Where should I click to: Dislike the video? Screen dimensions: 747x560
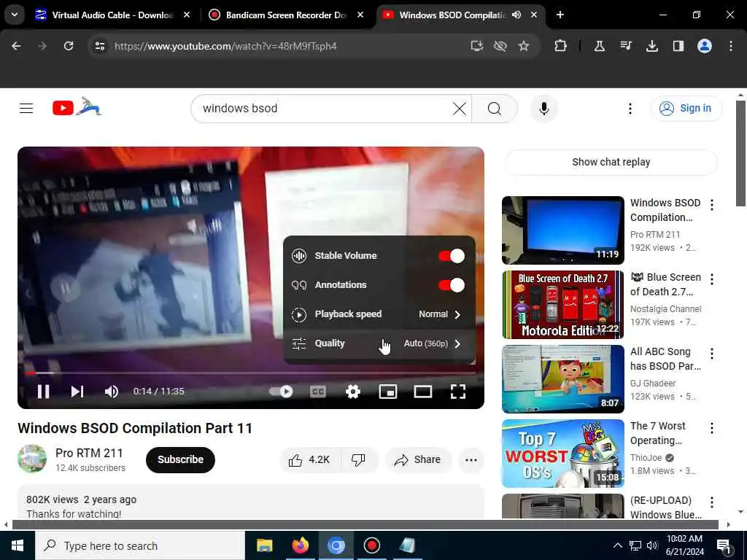pyautogui.click(x=358, y=460)
